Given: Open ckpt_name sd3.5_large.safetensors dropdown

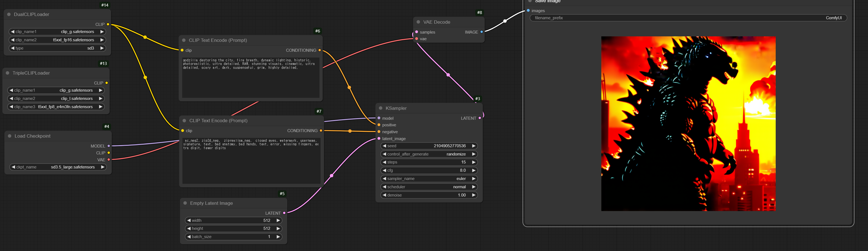Looking at the screenshot, I should coord(58,167).
